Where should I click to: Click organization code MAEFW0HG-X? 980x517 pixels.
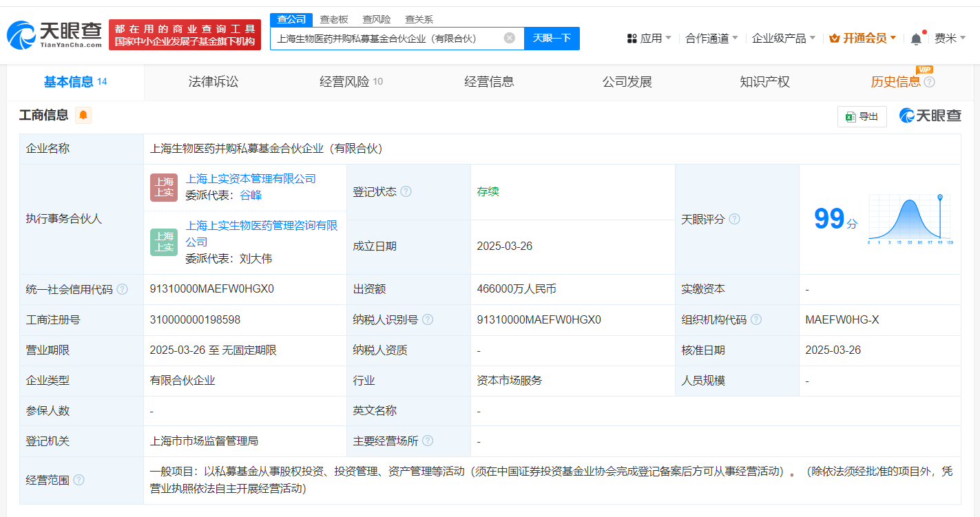point(842,319)
